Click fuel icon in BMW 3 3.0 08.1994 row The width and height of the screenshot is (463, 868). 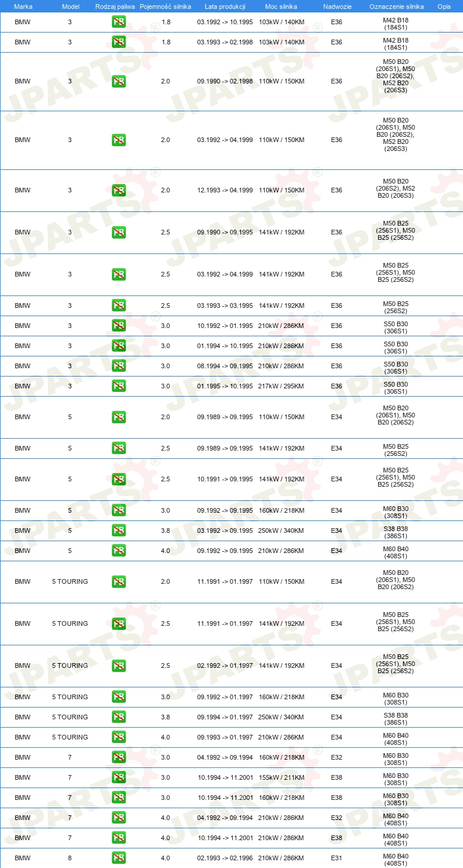coord(118,367)
